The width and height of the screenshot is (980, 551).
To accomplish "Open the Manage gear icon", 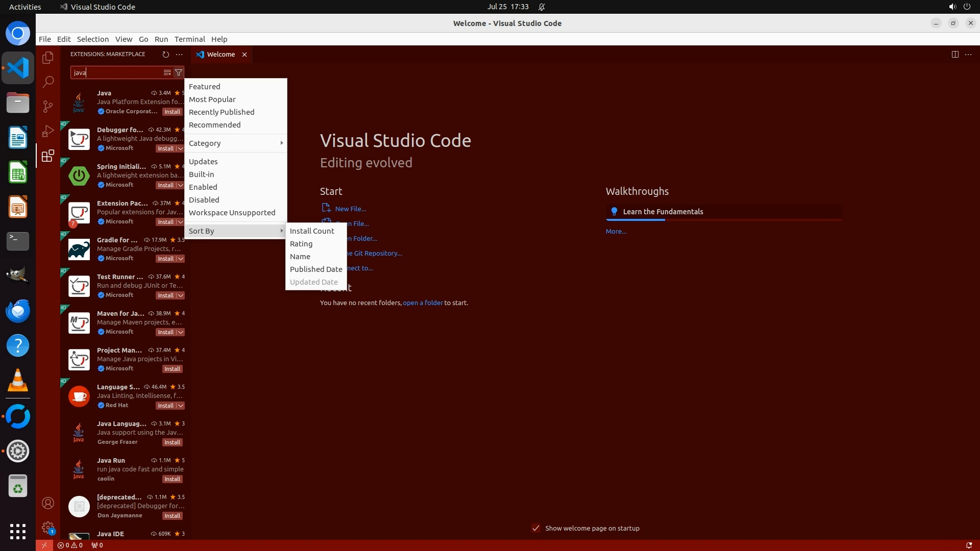I will [48, 527].
